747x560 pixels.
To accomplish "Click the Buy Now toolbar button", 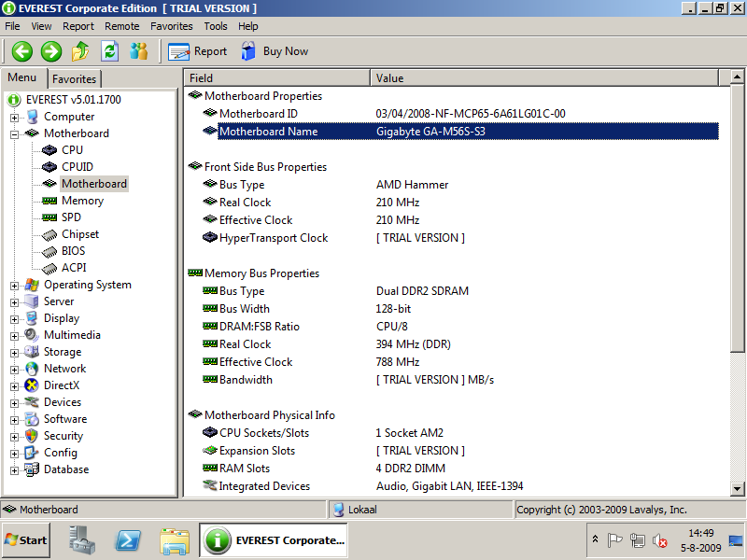I will [275, 51].
